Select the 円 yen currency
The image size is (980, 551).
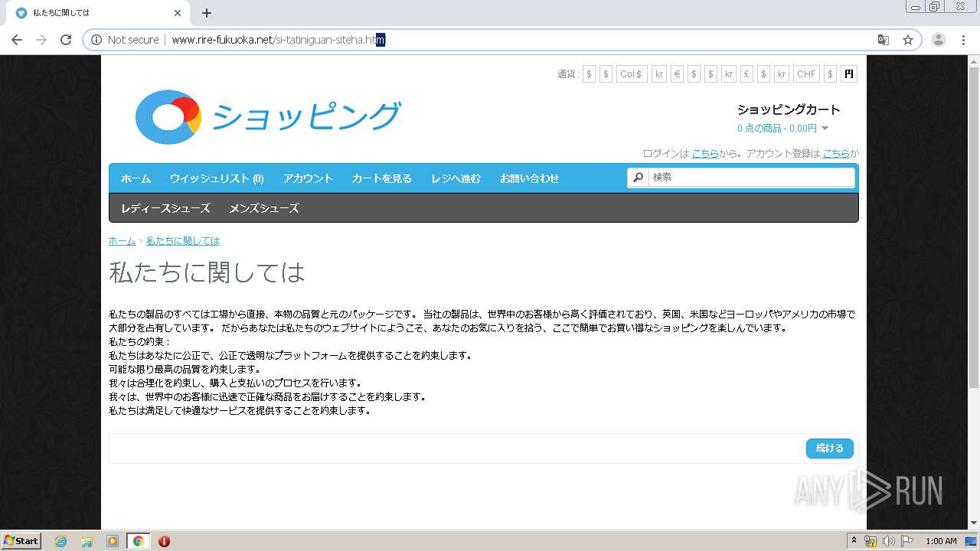click(848, 74)
